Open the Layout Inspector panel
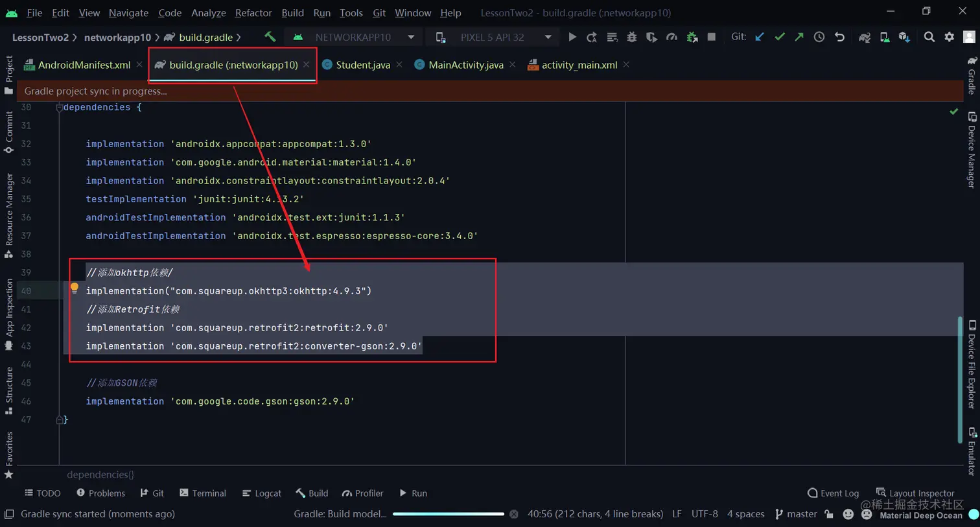 point(915,493)
